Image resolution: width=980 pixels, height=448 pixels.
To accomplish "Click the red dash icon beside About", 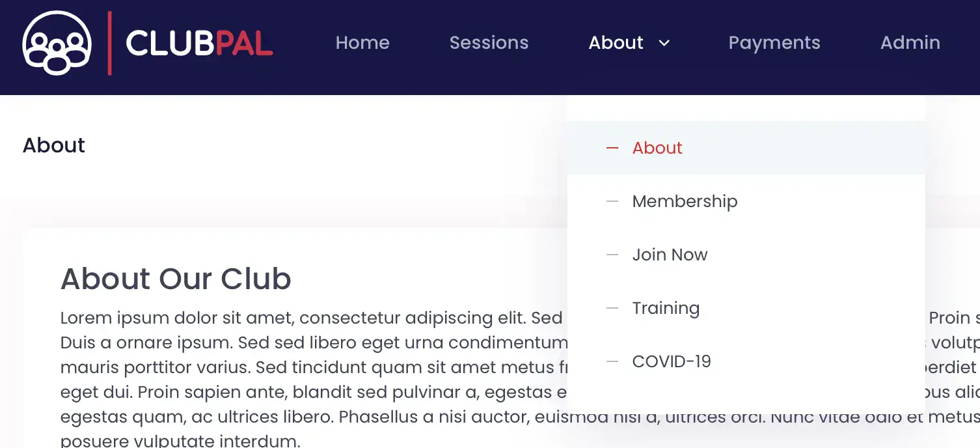I will tap(612, 148).
